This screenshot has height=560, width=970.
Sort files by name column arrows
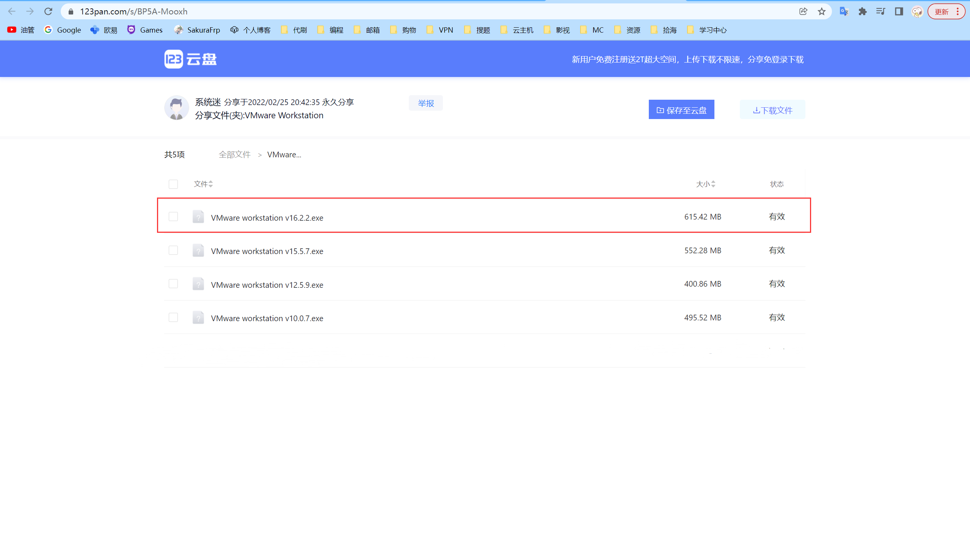(x=211, y=184)
